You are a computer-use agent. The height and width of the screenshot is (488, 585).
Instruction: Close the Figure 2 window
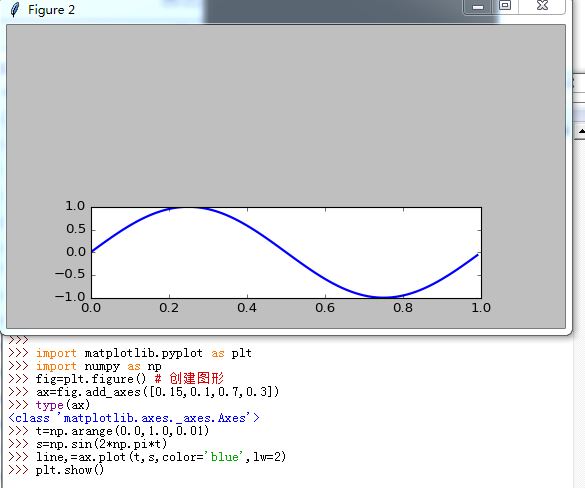point(542,6)
